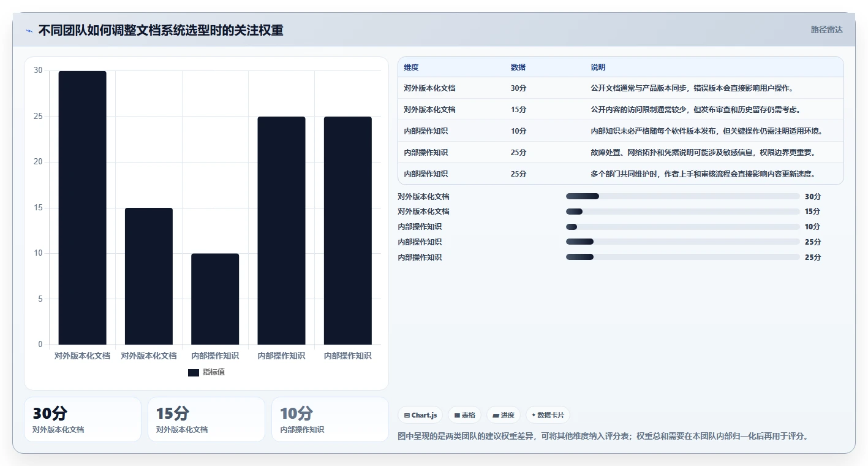
Task: Click the 表格 chip
Action: (x=465, y=415)
